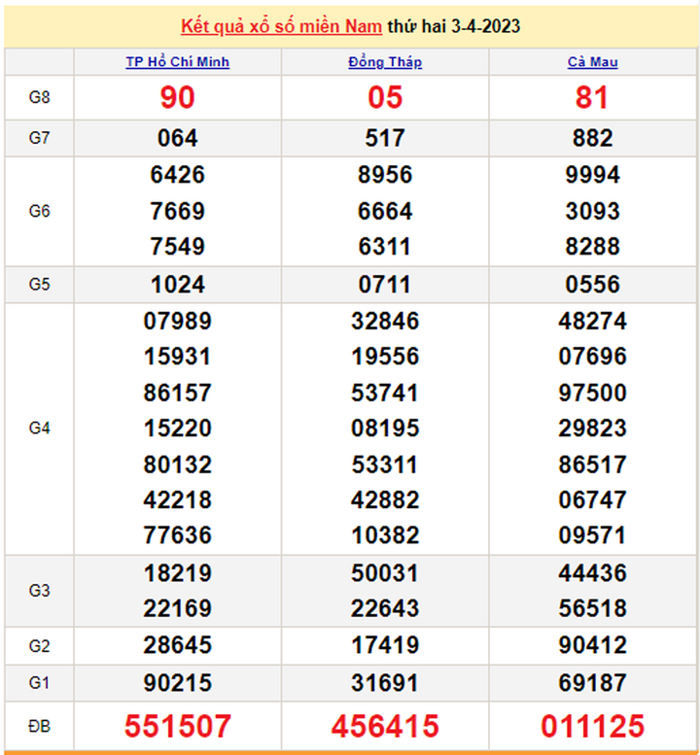Select the G8 prize row label
The width and height of the screenshot is (700, 755).
click(39, 97)
